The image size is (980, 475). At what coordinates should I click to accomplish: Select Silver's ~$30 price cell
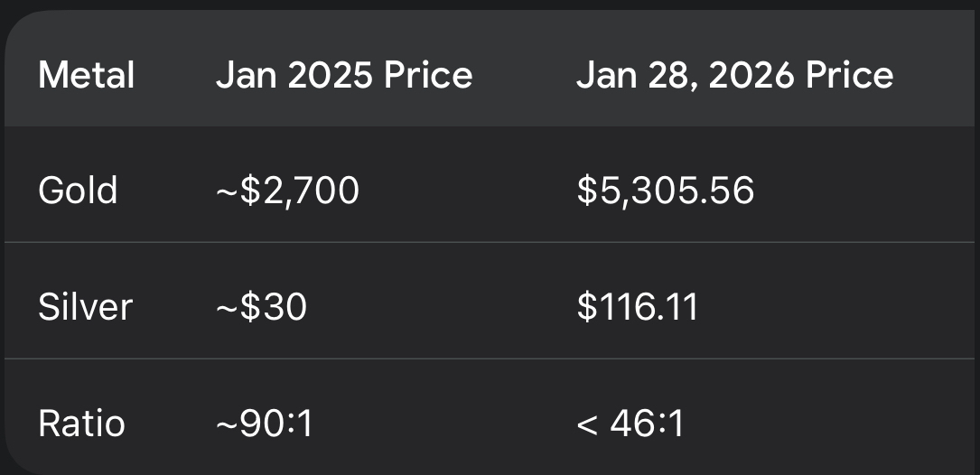261,307
